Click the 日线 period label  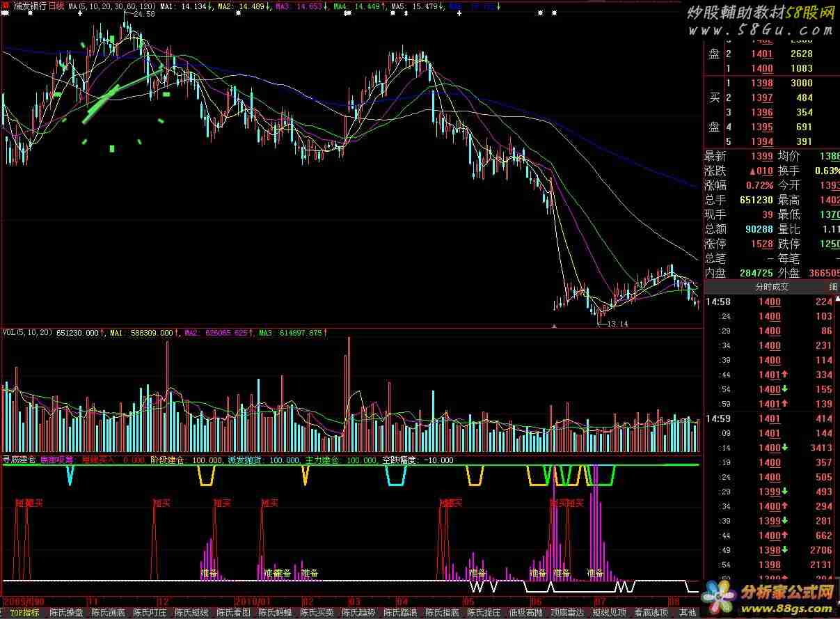[56, 6]
